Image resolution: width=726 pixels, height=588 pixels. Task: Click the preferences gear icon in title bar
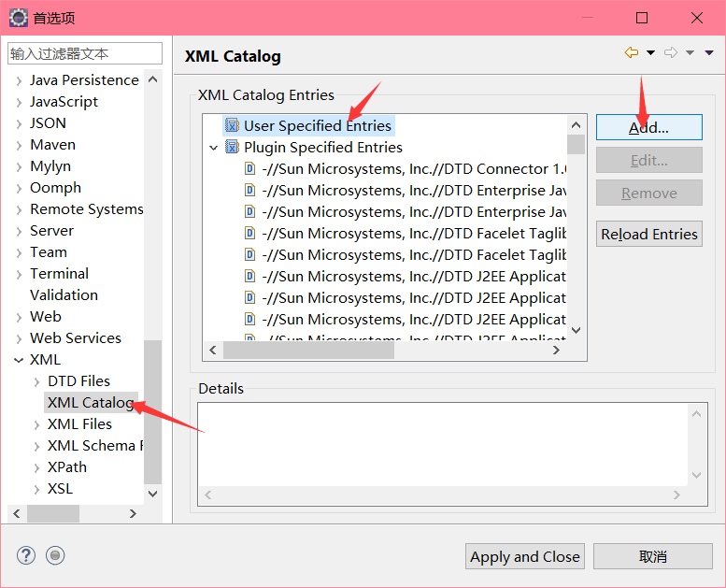tap(19, 18)
